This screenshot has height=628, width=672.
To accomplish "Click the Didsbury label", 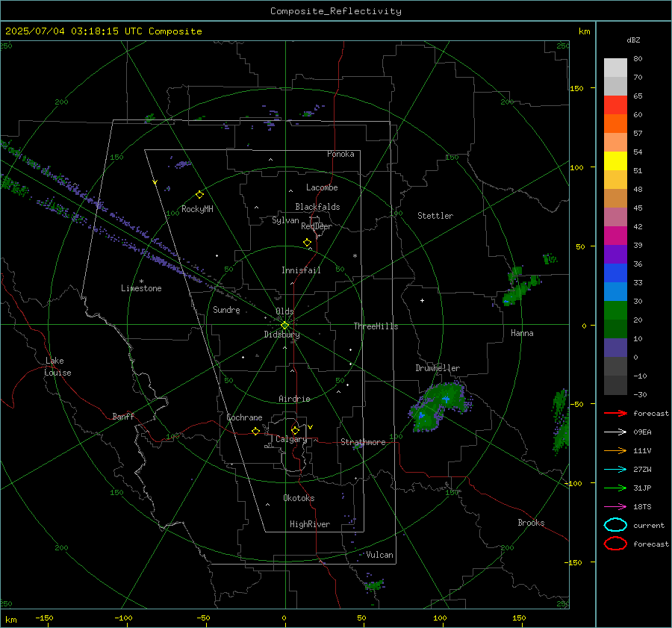I will click(281, 335).
